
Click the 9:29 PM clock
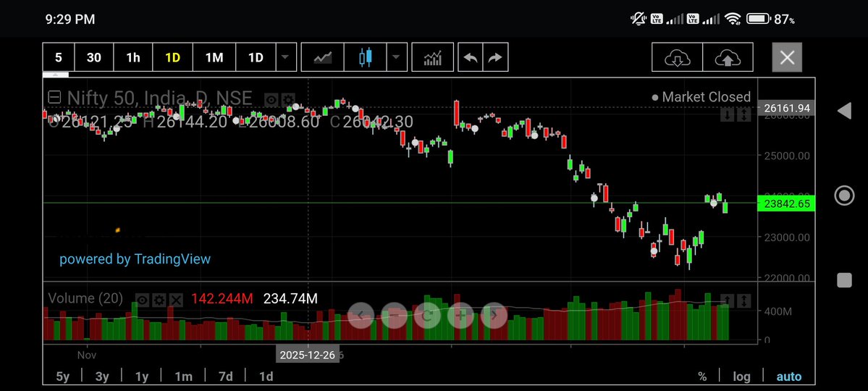pos(70,20)
